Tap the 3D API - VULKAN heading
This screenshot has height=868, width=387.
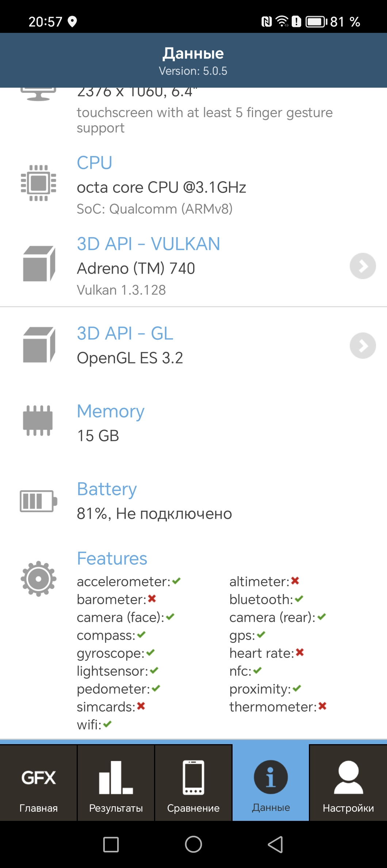[x=148, y=244]
